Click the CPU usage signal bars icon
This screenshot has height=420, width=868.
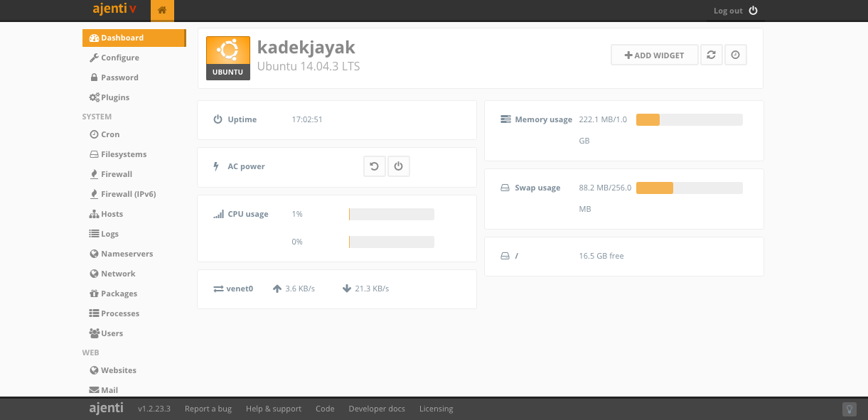218,214
